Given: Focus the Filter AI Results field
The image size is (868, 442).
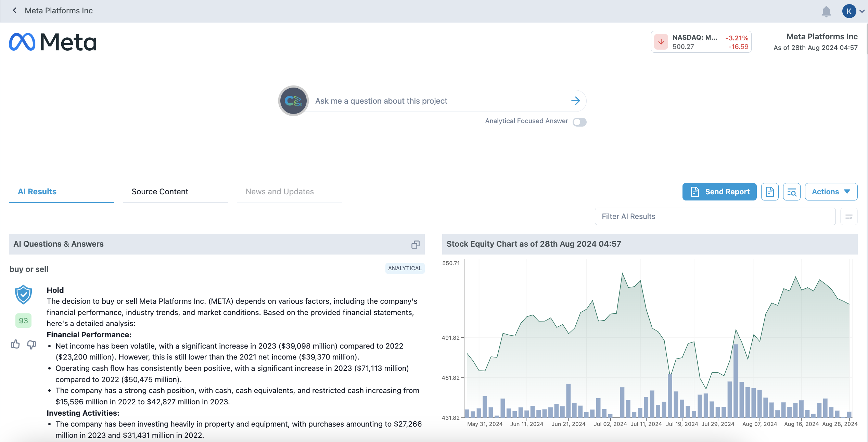Looking at the screenshot, I should click(715, 216).
